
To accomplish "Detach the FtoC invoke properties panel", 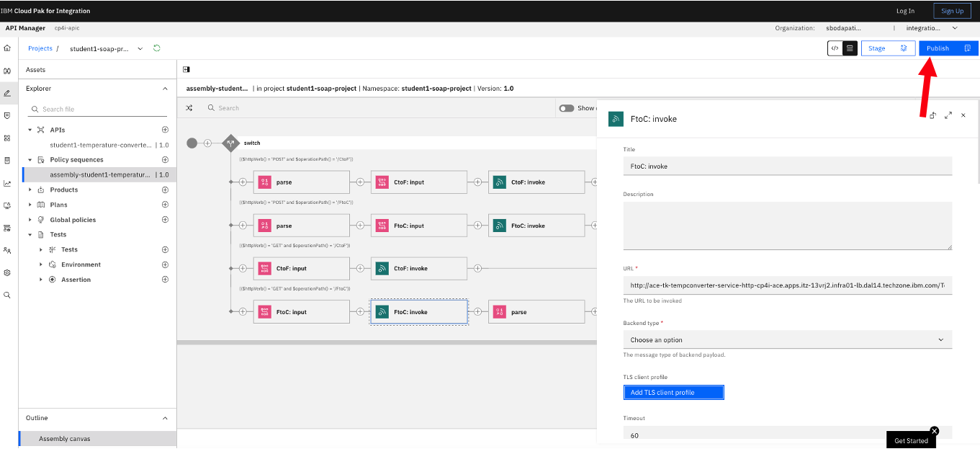I will [932, 115].
